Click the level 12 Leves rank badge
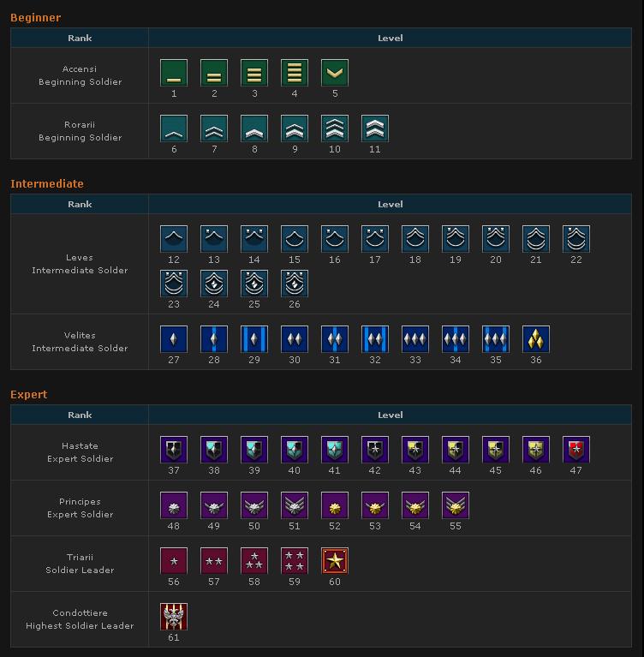This screenshot has height=657, width=644. 174,239
